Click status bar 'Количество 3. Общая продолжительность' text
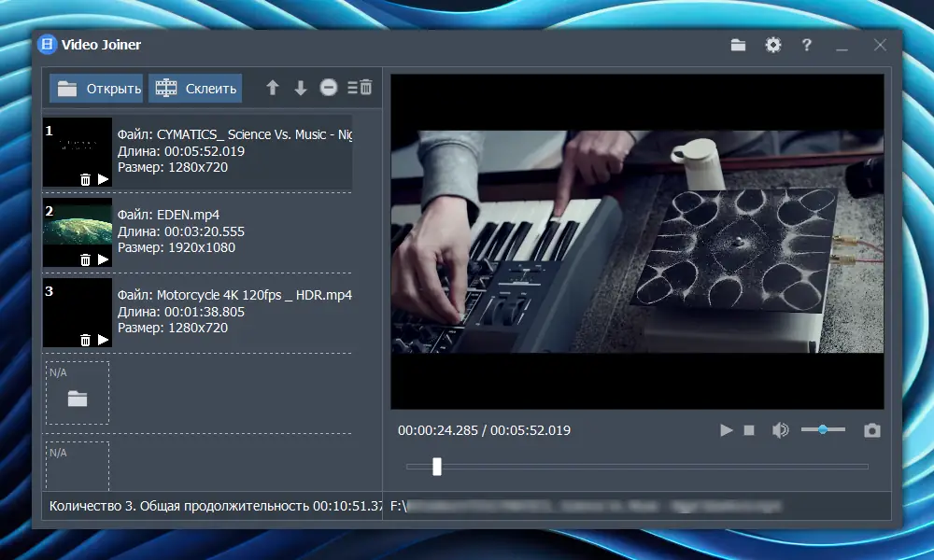 (x=180, y=507)
